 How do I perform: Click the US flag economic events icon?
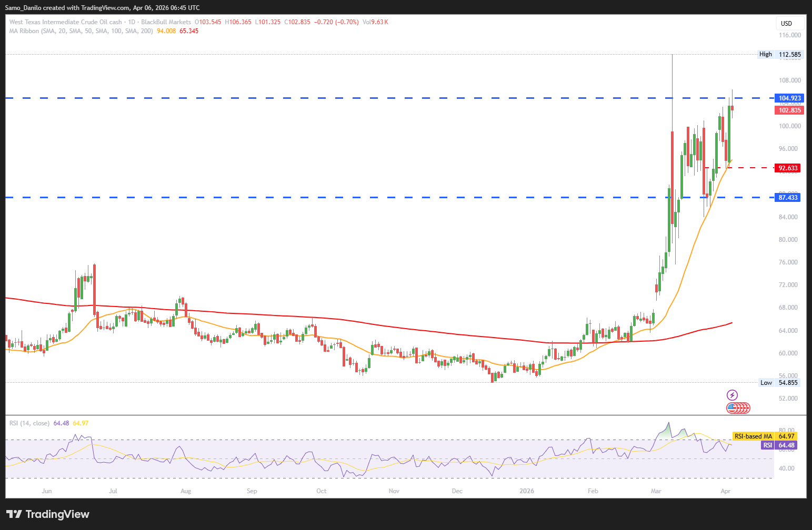click(x=731, y=407)
